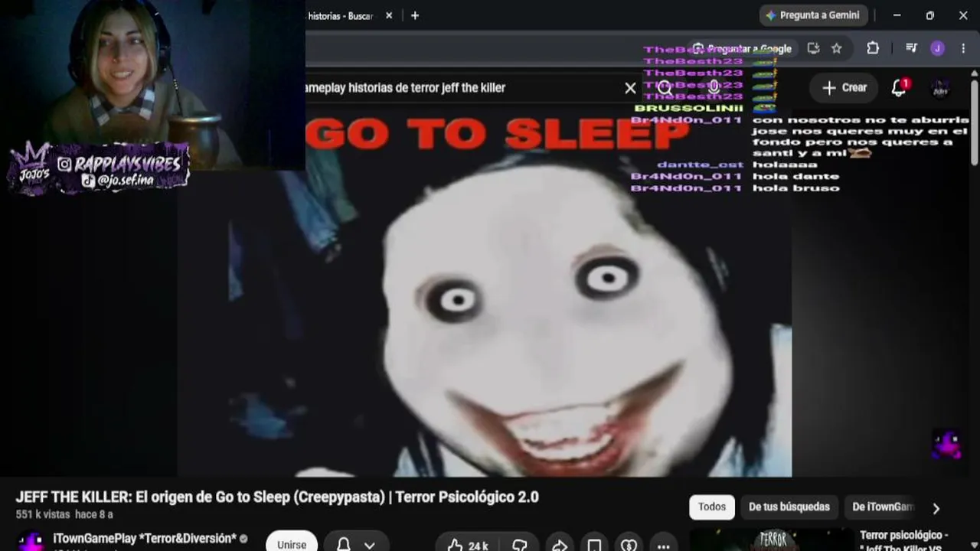Open the Chrome profile avatar J
This screenshot has width=980, height=551.
938,48
